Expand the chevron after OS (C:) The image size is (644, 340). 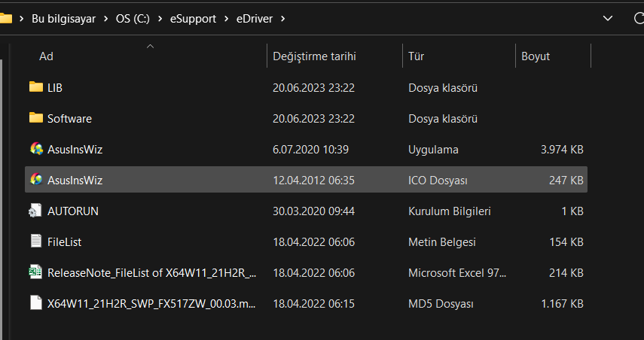tap(160, 19)
